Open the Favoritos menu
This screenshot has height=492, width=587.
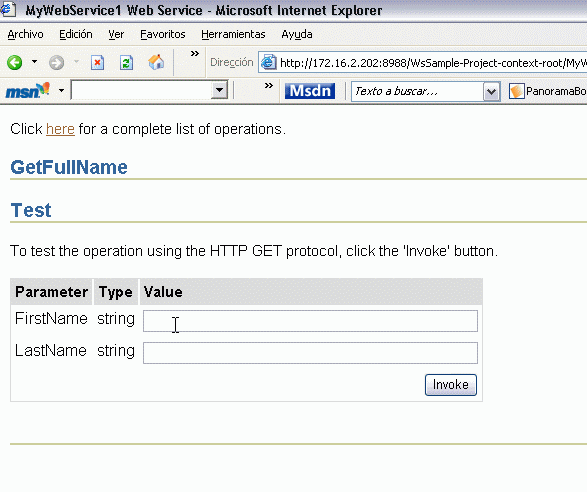click(x=163, y=34)
